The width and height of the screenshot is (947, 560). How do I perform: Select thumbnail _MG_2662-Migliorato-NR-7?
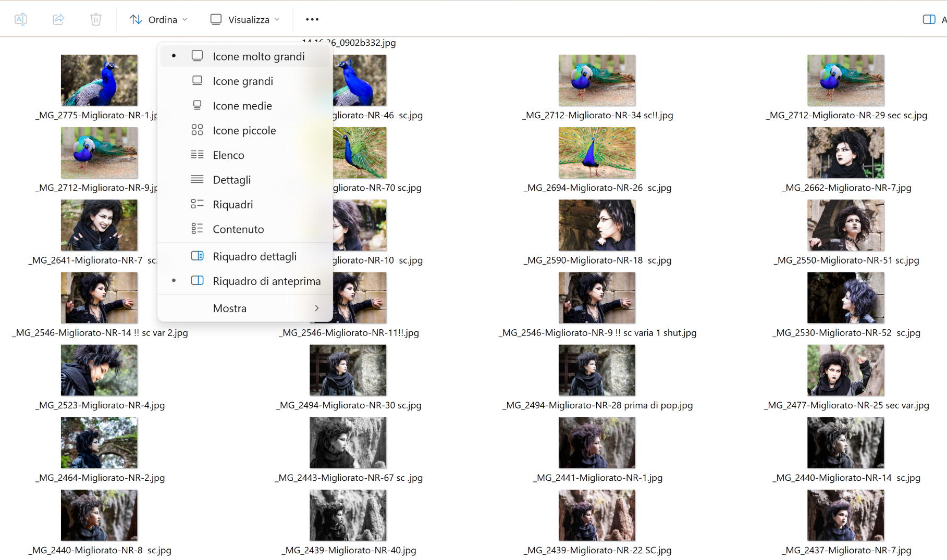[x=845, y=153]
